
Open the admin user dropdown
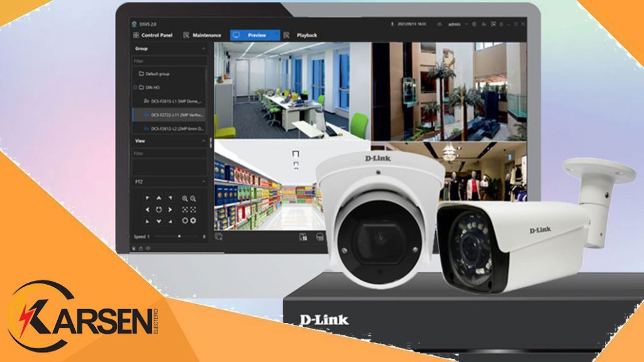coord(457,24)
